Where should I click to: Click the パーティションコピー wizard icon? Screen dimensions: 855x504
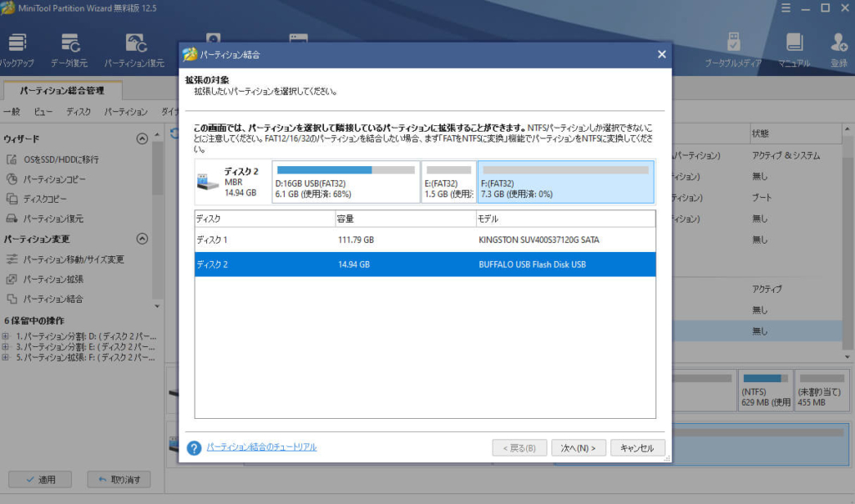click(12, 179)
